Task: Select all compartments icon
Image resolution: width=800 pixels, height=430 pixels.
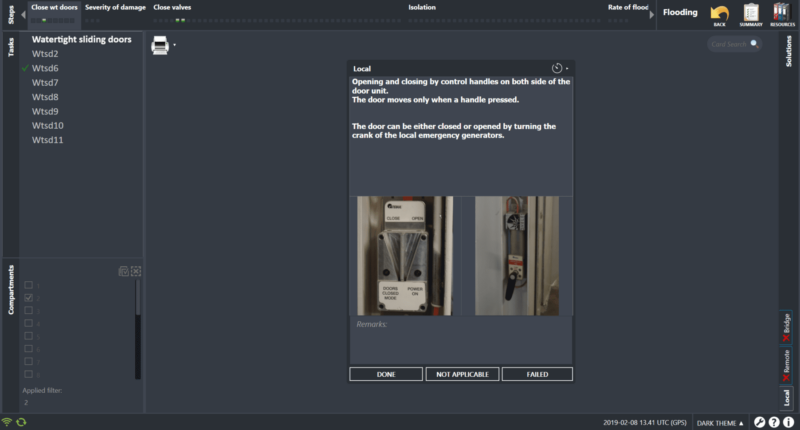Action: [x=123, y=271]
